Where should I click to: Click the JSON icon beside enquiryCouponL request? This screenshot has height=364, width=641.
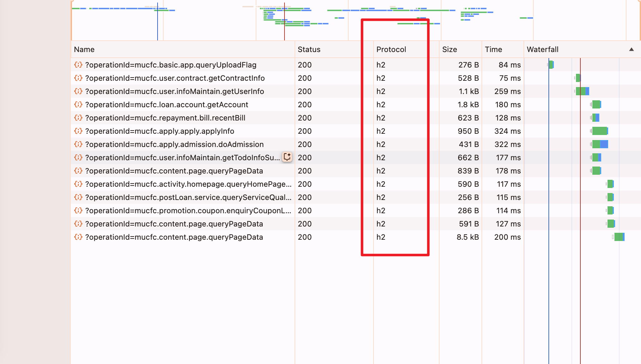click(78, 211)
